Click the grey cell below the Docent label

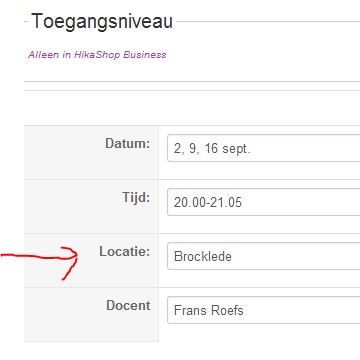click(x=91, y=328)
